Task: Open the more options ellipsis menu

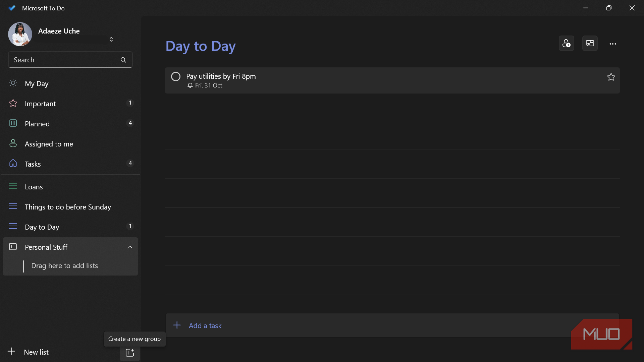Action: (x=613, y=44)
